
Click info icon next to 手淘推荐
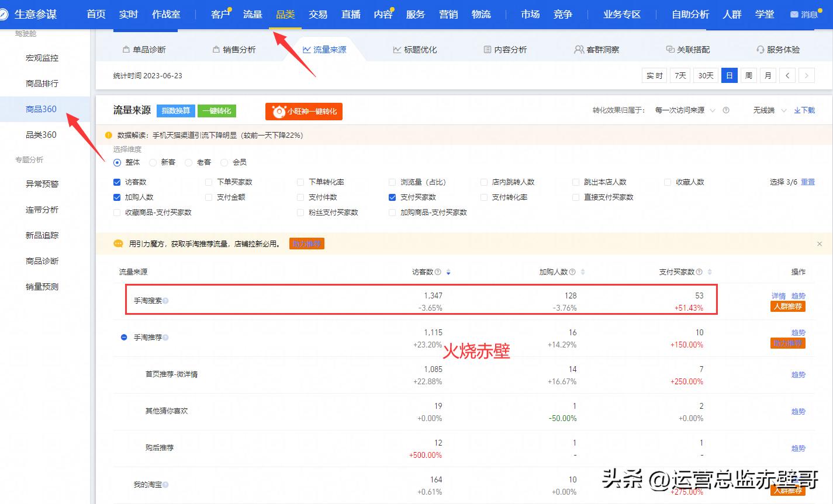166,338
